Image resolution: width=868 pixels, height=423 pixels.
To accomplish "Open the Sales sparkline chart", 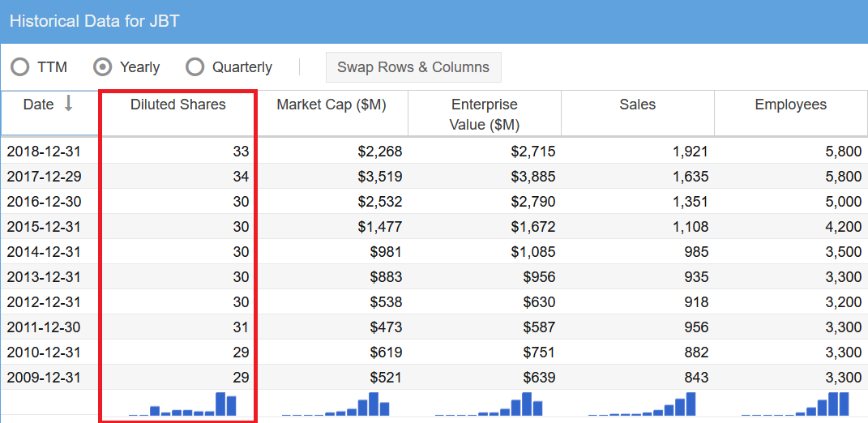I will point(642,404).
